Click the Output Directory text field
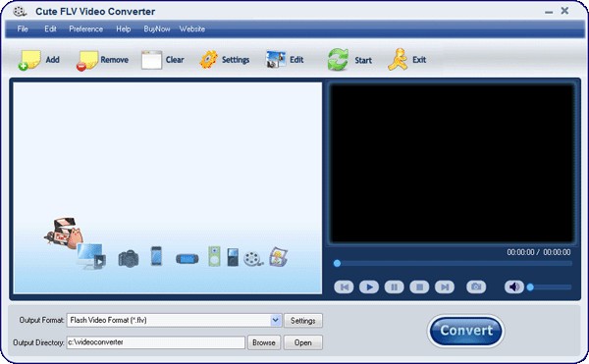Viewport: 589px width, 364px height. click(156, 342)
